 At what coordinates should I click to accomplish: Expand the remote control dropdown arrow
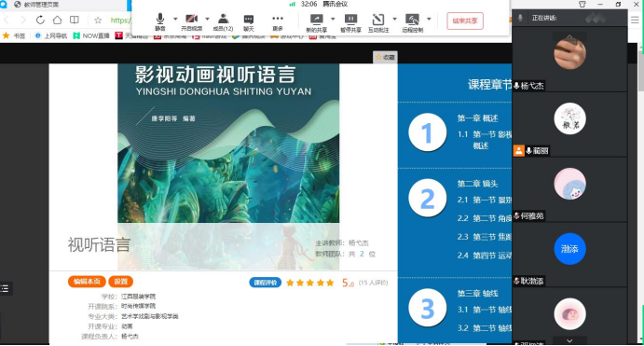point(429,19)
